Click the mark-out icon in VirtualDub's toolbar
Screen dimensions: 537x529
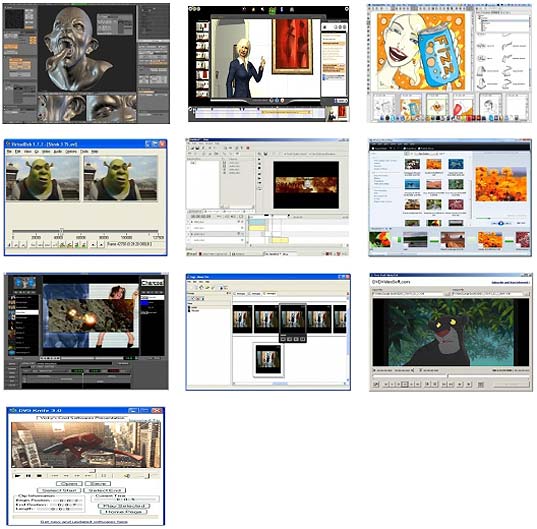click(x=101, y=244)
